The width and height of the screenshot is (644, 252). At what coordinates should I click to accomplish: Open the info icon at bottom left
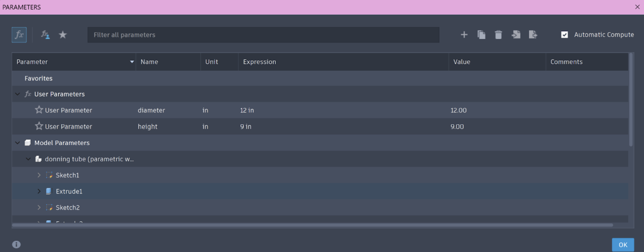16,244
